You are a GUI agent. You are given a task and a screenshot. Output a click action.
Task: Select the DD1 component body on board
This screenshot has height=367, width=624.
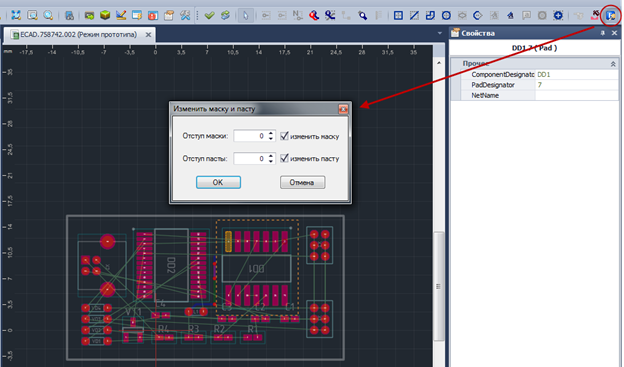[x=256, y=269]
